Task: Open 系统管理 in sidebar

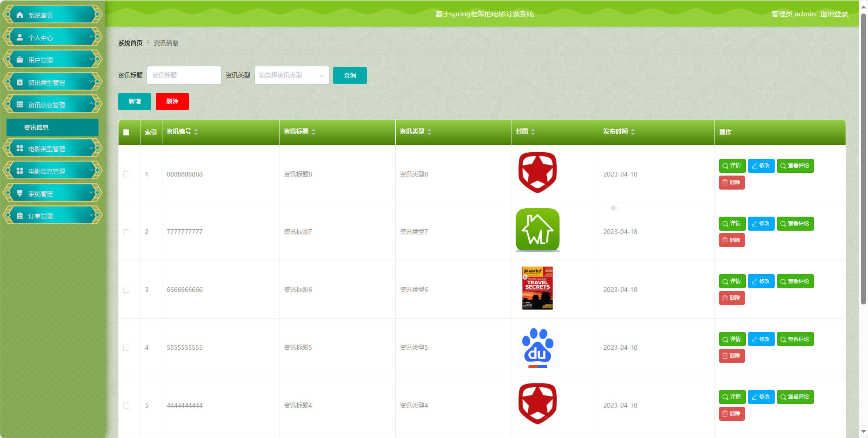Action: tap(52, 193)
